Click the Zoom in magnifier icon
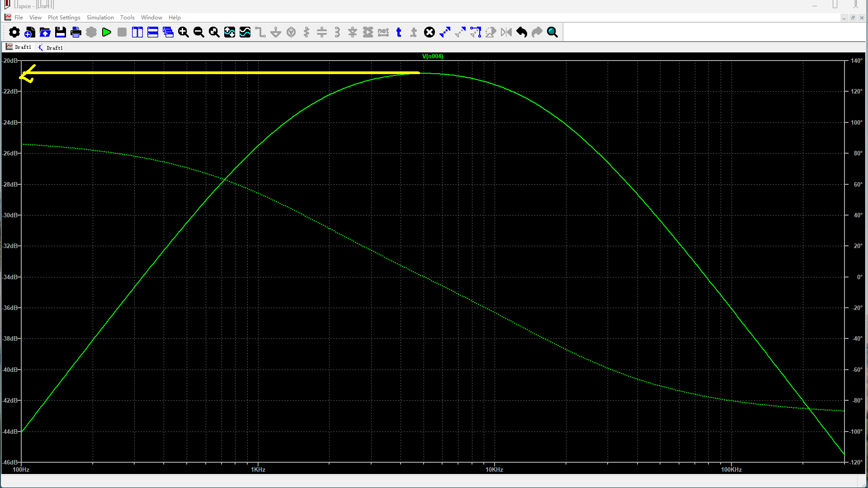The height and width of the screenshot is (488, 868). pyautogui.click(x=183, y=32)
